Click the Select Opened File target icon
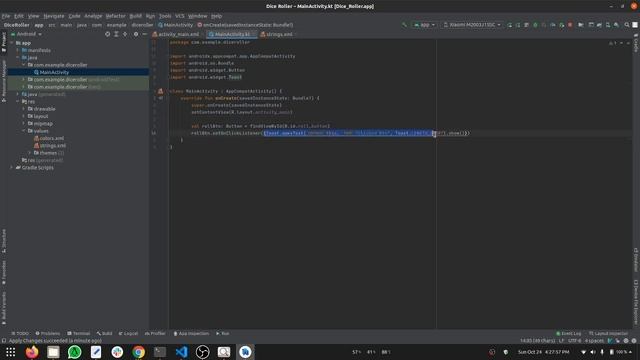This screenshot has width=640, height=360. (x=107, y=34)
